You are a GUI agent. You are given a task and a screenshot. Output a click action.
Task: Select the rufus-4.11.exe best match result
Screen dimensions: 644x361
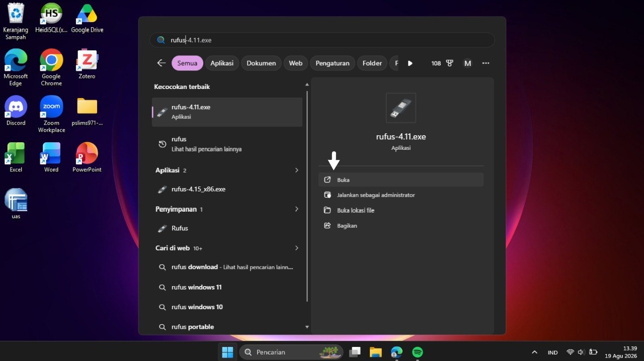227,112
